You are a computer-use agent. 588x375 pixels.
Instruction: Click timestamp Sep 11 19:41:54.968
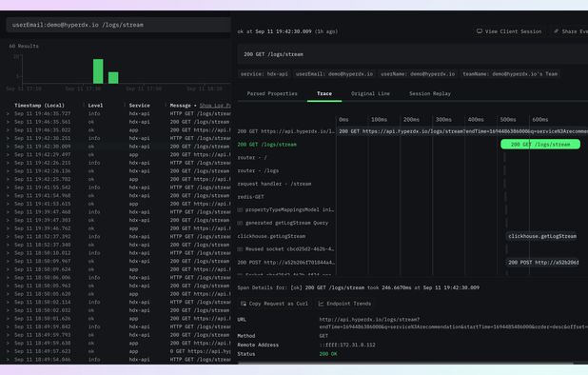click(x=42, y=196)
